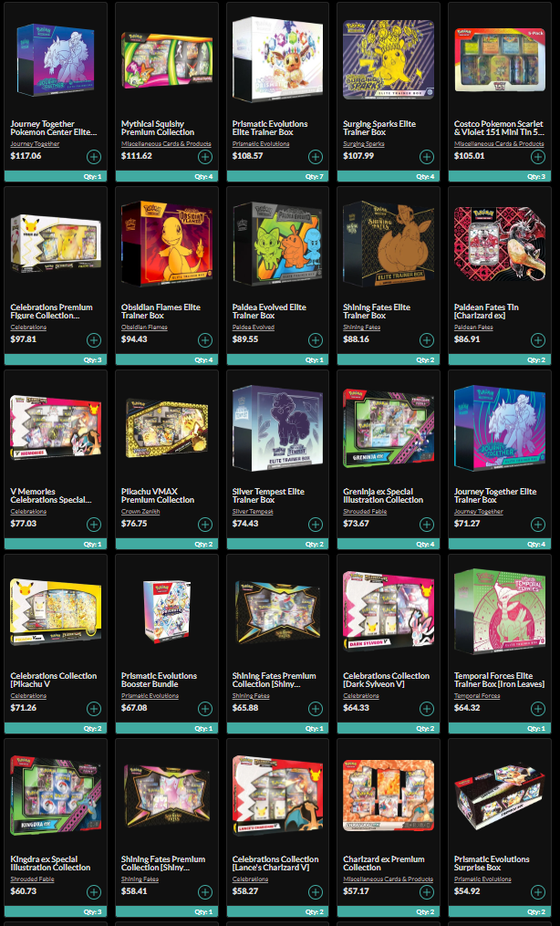Open Shining Fates Elite Trainer Box title

(377, 311)
